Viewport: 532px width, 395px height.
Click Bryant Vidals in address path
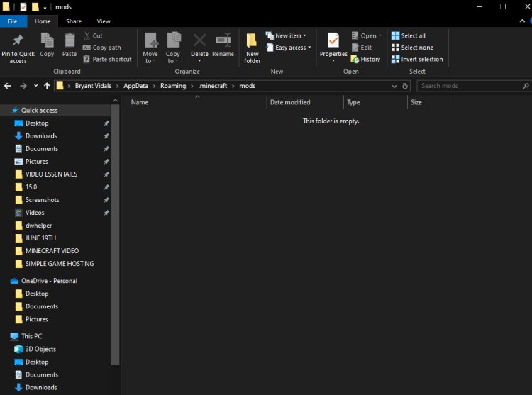(x=93, y=86)
